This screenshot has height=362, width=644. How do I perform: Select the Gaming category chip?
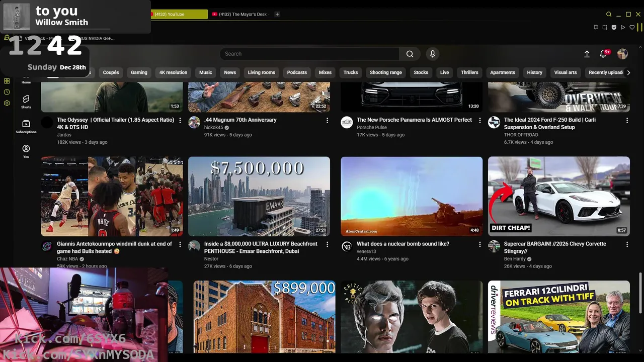click(x=139, y=72)
